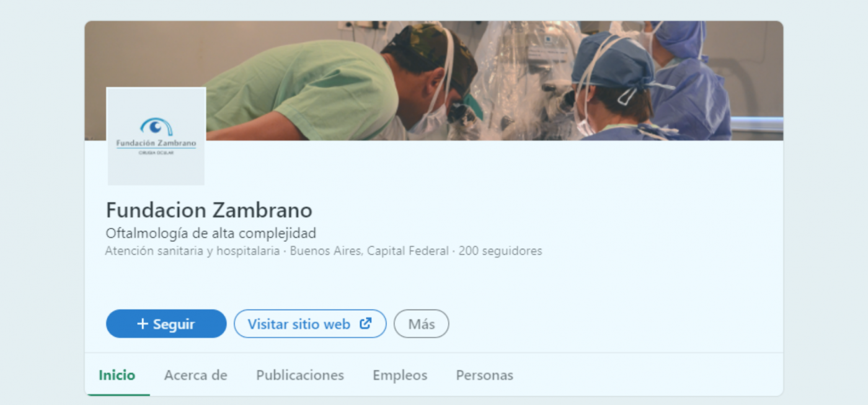Click Buenos Aires, Capital Federal location text
The height and width of the screenshot is (405, 868).
[x=370, y=251]
